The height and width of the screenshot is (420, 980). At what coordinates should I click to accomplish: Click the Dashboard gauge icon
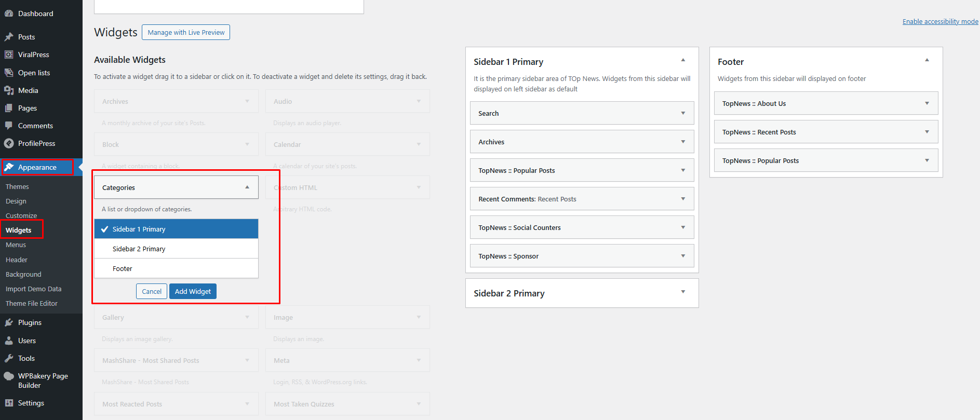click(9, 13)
